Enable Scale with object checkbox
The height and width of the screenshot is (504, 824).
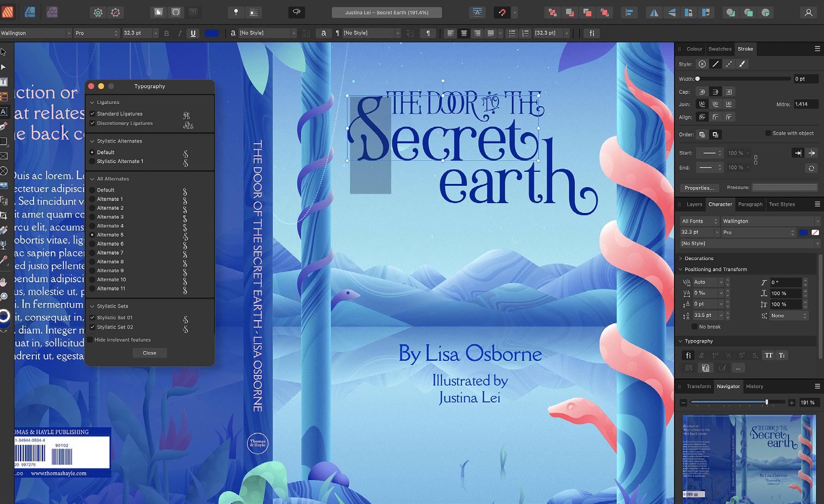(768, 133)
